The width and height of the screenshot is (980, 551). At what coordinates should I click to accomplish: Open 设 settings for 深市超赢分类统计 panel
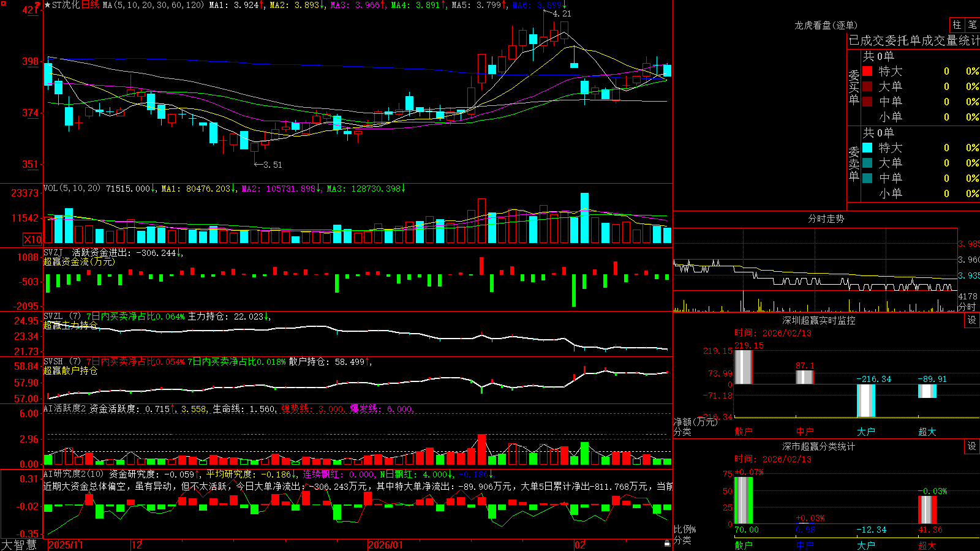(972, 446)
